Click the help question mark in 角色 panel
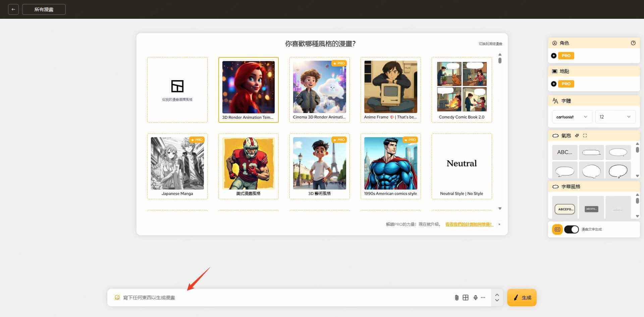This screenshot has width=644, height=317. coord(633,43)
